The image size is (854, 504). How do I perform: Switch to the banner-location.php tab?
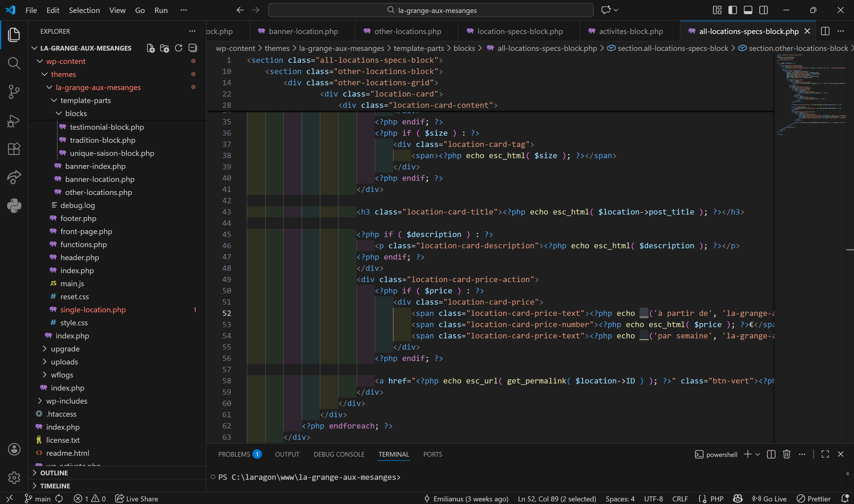(303, 31)
